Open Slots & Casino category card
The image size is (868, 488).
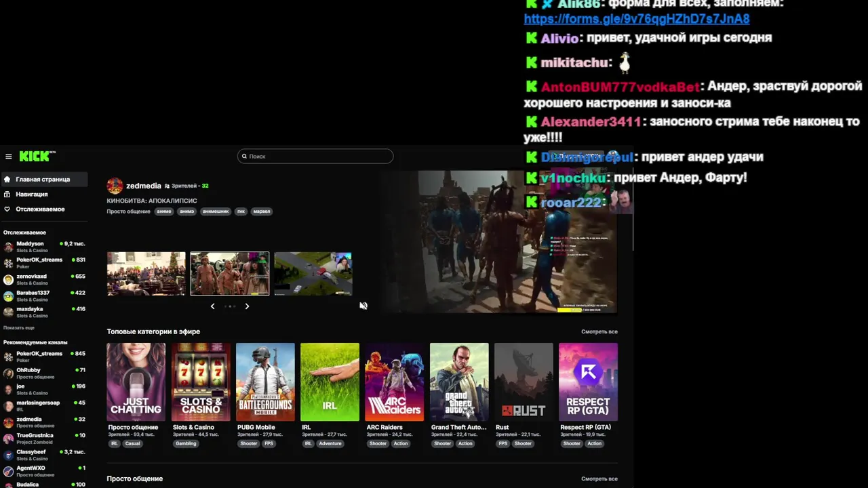click(201, 382)
